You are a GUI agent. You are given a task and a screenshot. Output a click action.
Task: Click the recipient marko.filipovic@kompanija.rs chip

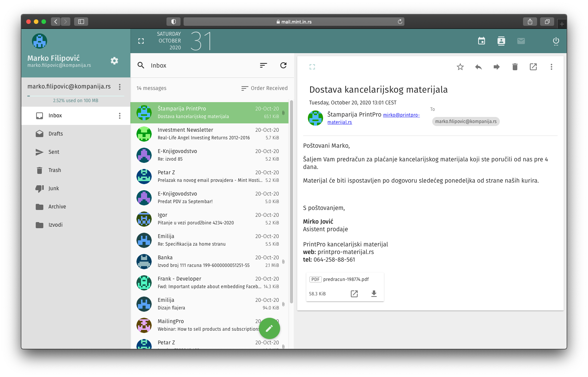(x=466, y=121)
